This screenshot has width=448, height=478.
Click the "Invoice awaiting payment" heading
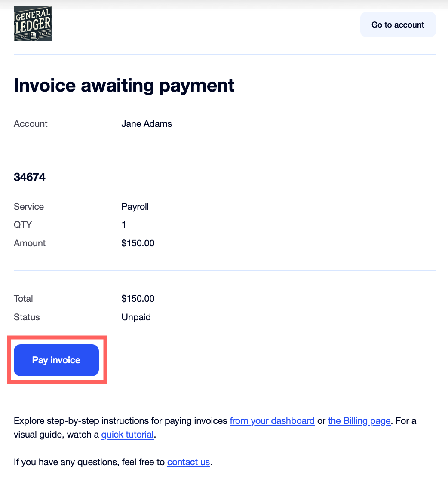pos(124,85)
